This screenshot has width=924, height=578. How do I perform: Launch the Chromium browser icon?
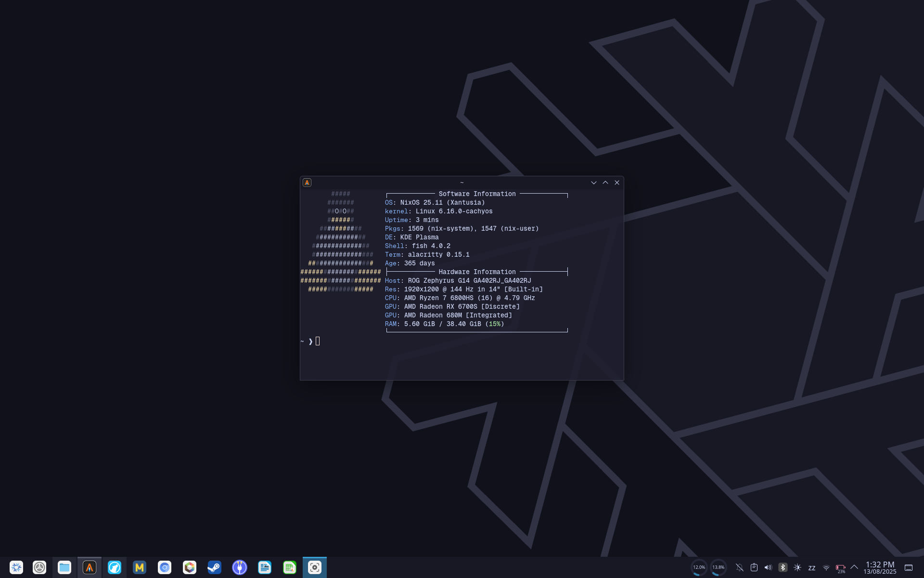pyautogui.click(x=165, y=567)
